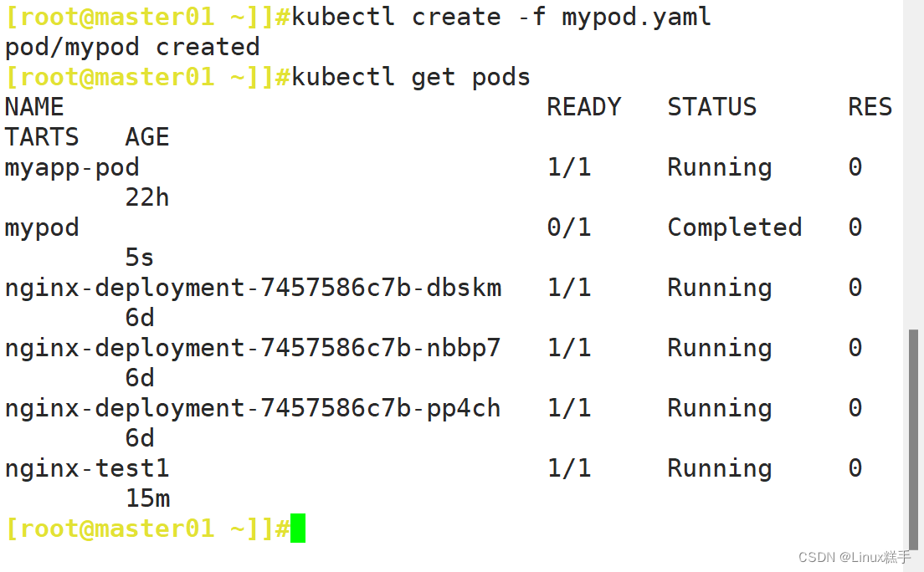Image resolution: width=924 pixels, height=572 pixels.
Task: Click the NAME column header
Action: 34,107
